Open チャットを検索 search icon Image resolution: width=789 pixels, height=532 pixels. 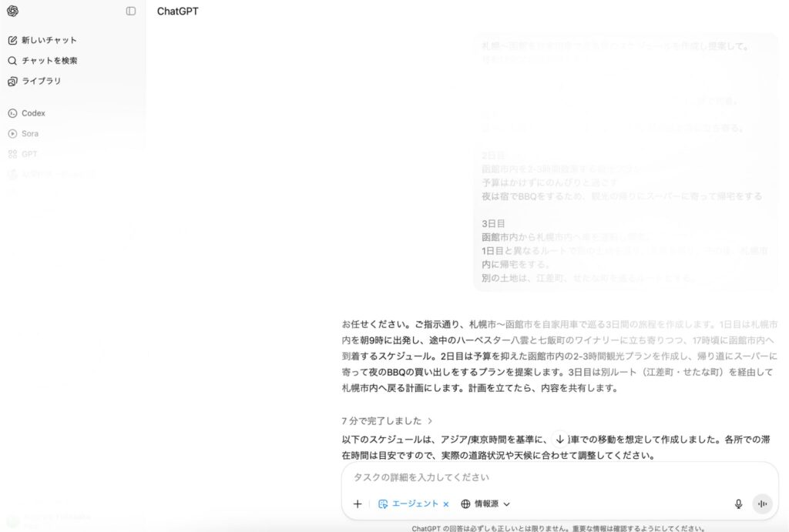tap(12, 61)
